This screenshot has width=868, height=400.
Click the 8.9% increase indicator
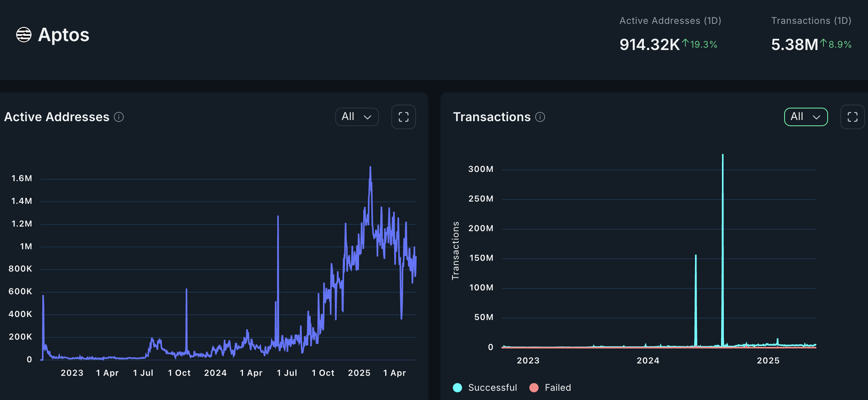[x=836, y=44]
